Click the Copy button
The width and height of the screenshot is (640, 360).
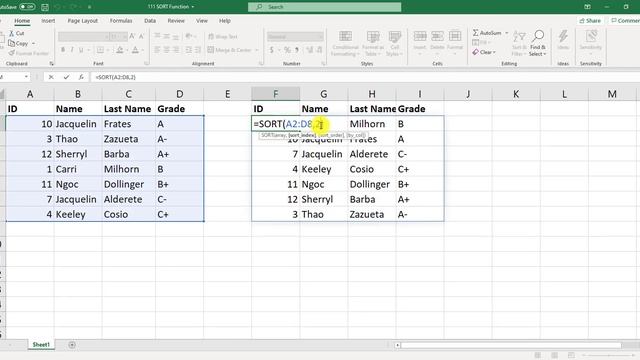click(x=18, y=43)
